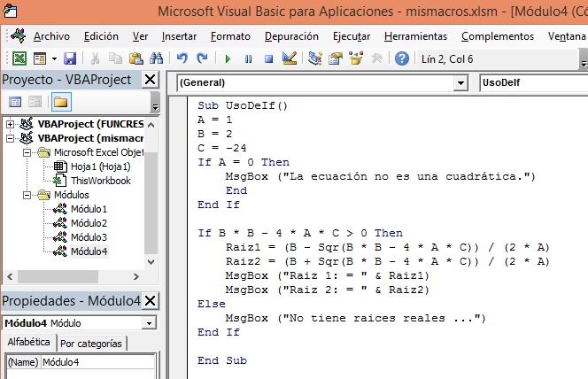Open the Insertar menu

[x=179, y=36]
